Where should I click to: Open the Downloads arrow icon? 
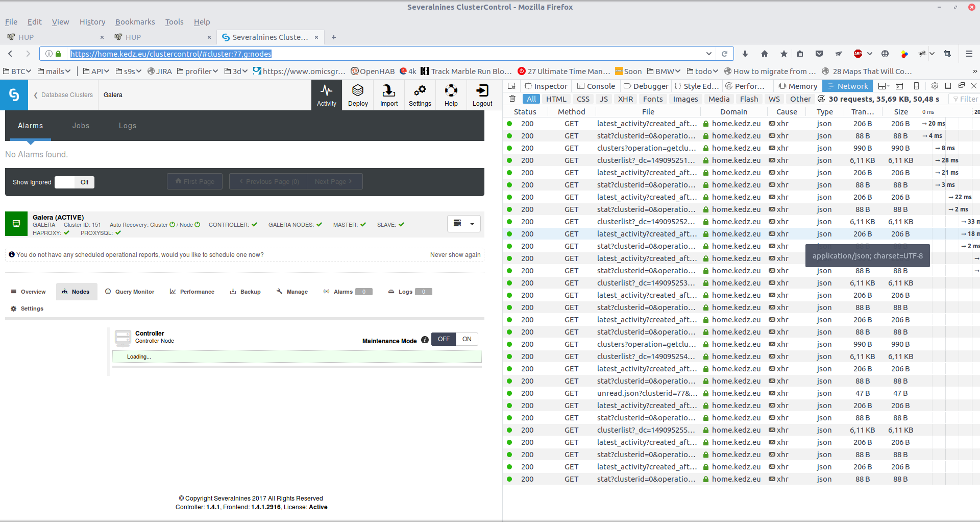(745, 54)
